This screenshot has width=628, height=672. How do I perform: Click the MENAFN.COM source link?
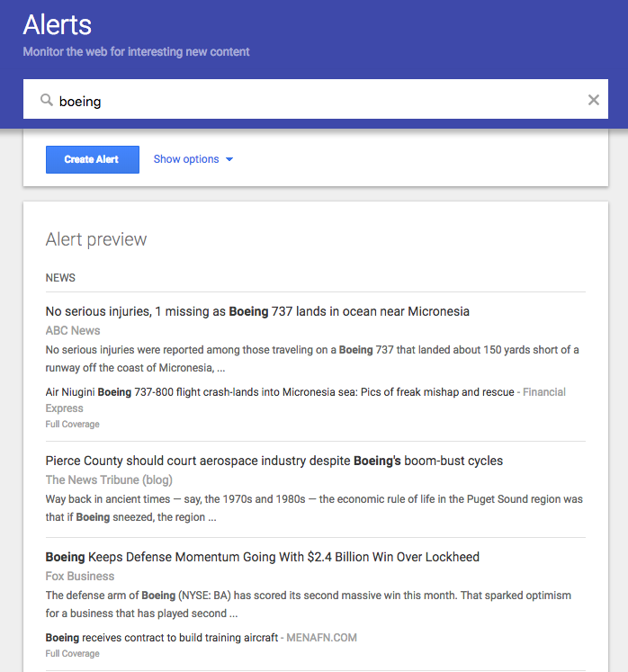[x=321, y=638]
